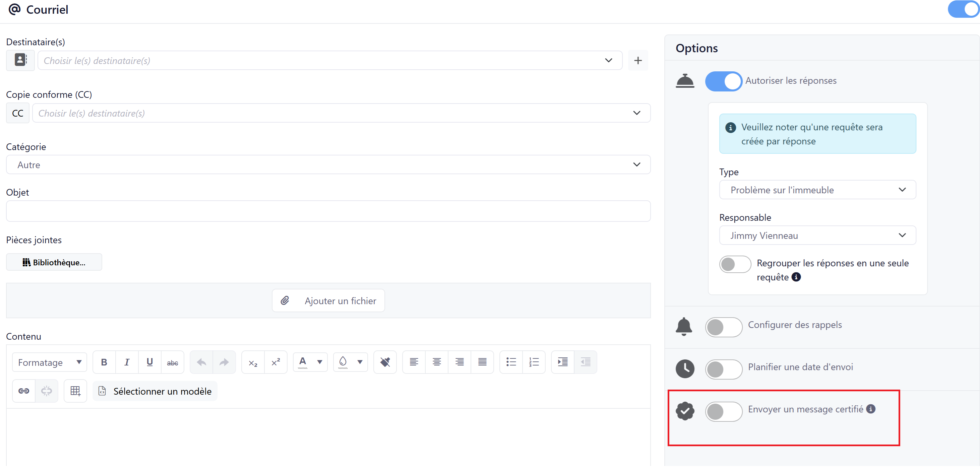Apply strikethrough text formatting
Screen dimensions: 980x472
tap(172, 362)
